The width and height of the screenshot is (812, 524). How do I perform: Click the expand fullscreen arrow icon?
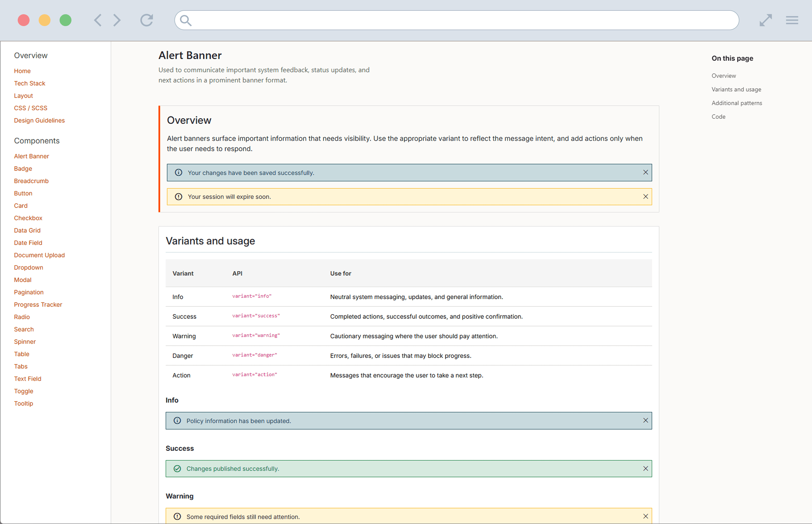[766, 20]
